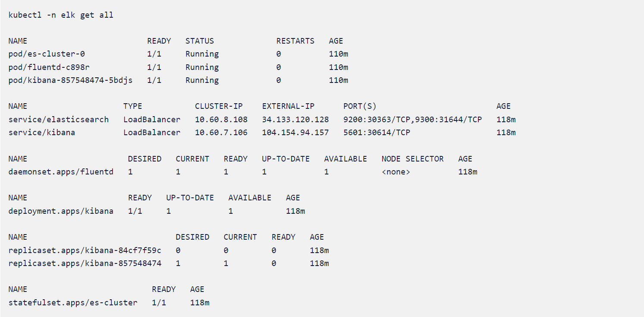Image resolution: width=644 pixels, height=317 pixels.
Task: Click LoadBalancer type of kibana service
Action: tap(152, 133)
